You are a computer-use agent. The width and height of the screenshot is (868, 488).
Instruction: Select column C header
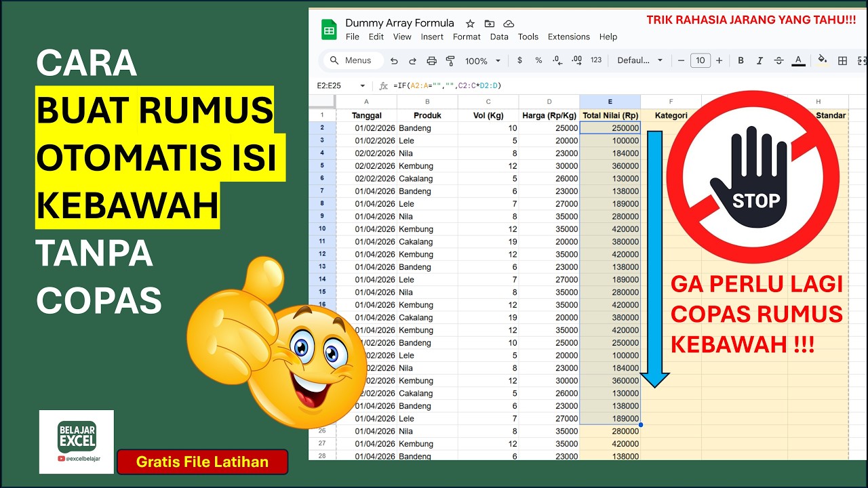tap(488, 102)
